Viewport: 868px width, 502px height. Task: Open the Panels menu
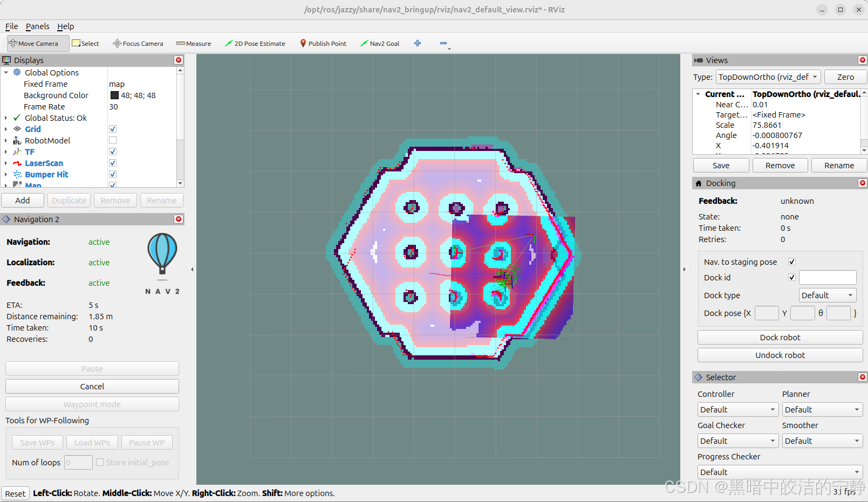37,26
